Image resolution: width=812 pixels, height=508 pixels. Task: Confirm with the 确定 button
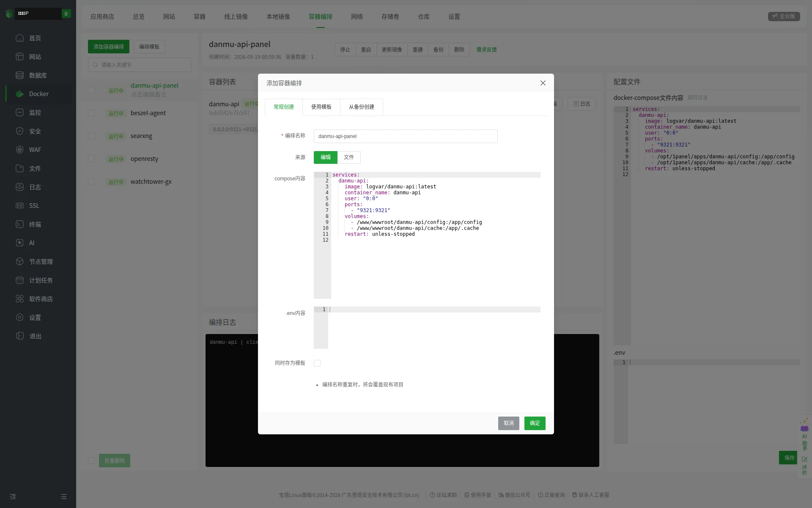pos(535,423)
